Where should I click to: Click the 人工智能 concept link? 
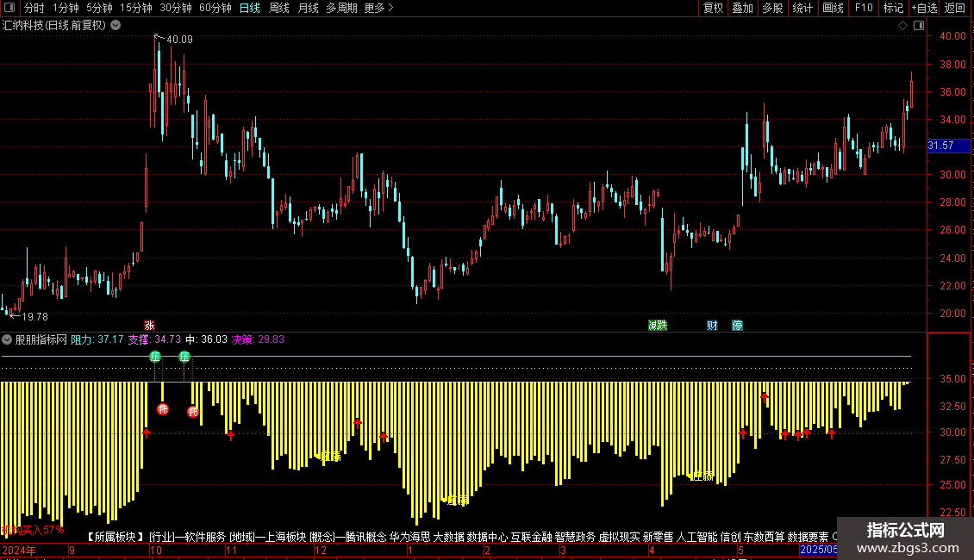pos(697,537)
